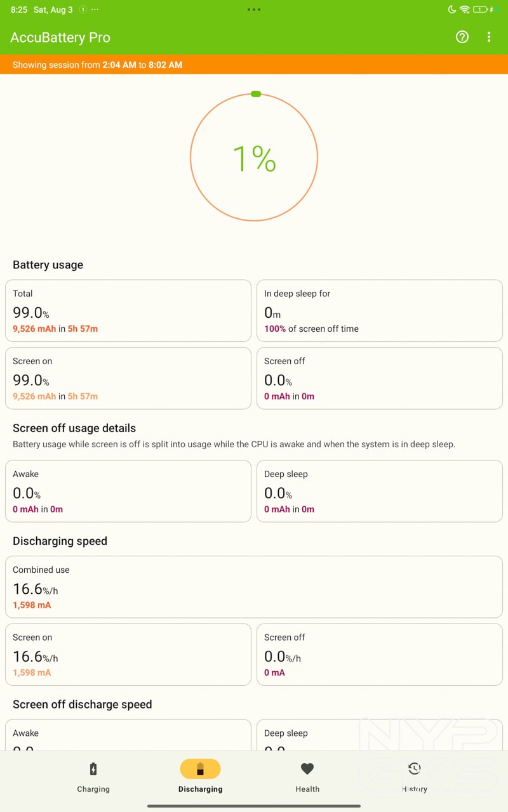Tap the History clock icon
The height and width of the screenshot is (812, 508).
pos(415,769)
